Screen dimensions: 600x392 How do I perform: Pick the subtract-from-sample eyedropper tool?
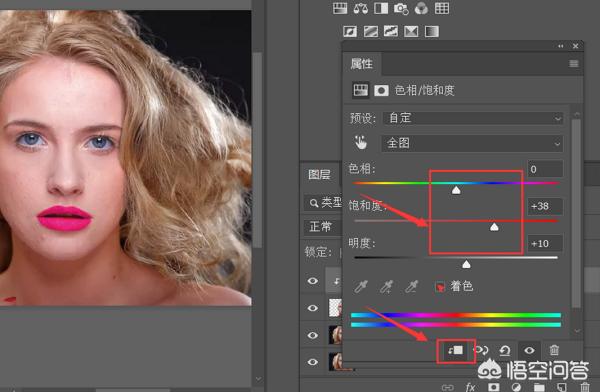click(412, 286)
